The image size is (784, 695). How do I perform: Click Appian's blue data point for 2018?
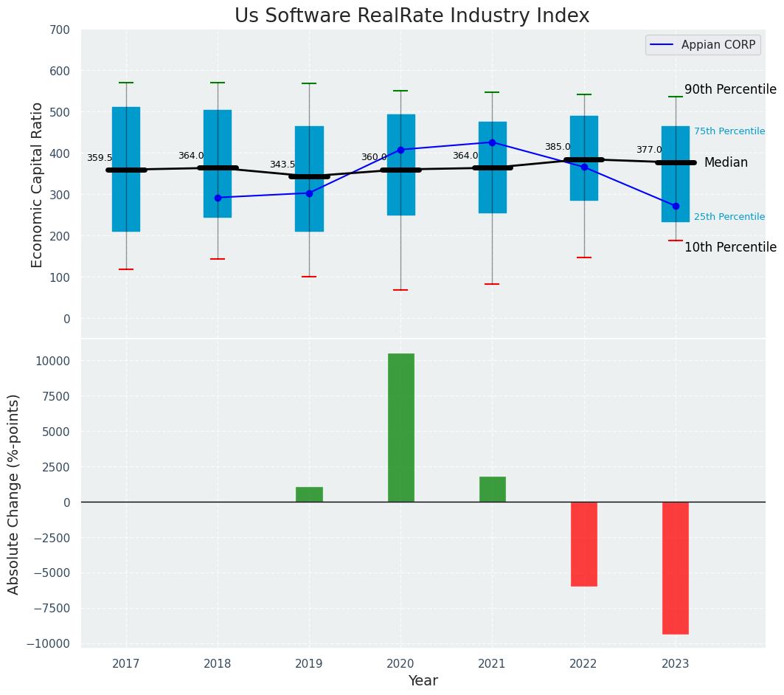(x=218, y=198)
